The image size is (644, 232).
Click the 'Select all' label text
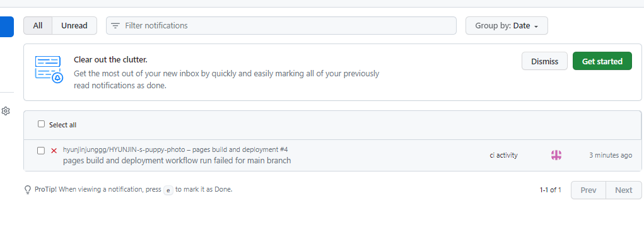click(x=63, y=125)
